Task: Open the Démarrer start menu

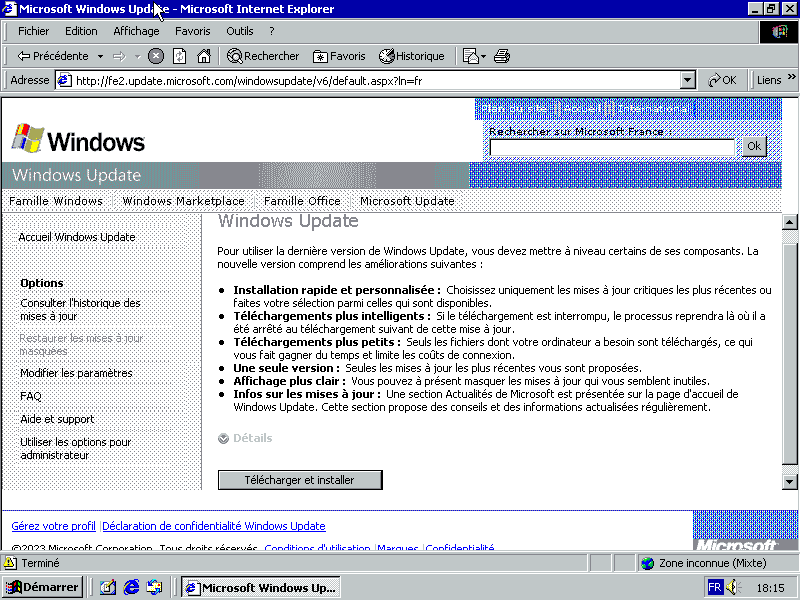Action: coord(42,587)
